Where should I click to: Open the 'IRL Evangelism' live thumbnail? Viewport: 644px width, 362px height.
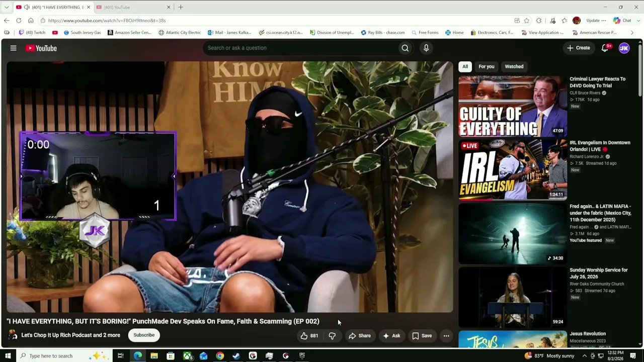point(513,170)
